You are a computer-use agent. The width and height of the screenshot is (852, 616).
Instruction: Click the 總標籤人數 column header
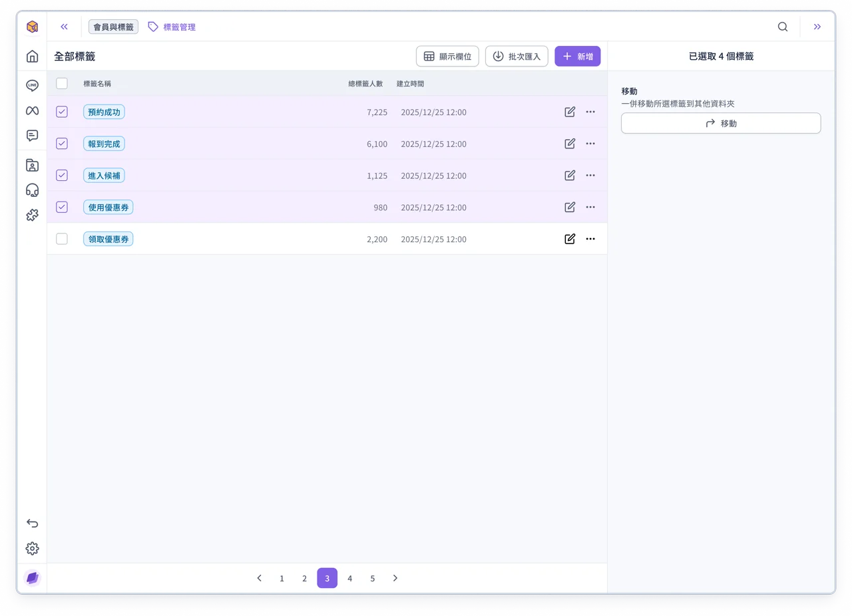tap(366, 84)
